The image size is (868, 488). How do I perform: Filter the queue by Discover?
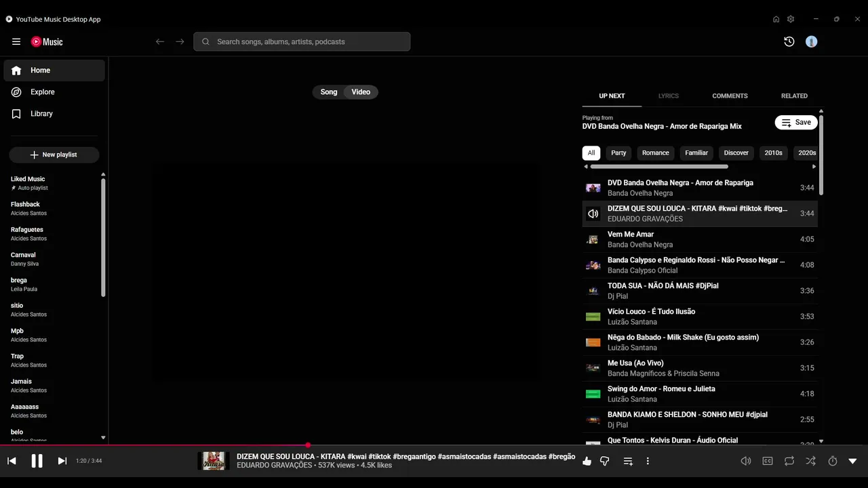click(x=736, y=152)
